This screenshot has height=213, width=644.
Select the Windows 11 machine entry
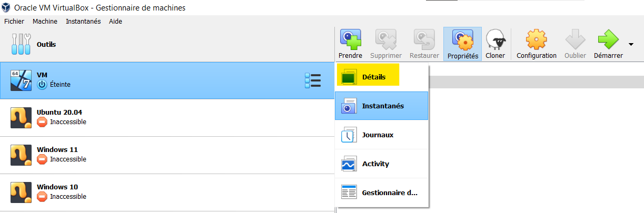(x=158, y=155)
